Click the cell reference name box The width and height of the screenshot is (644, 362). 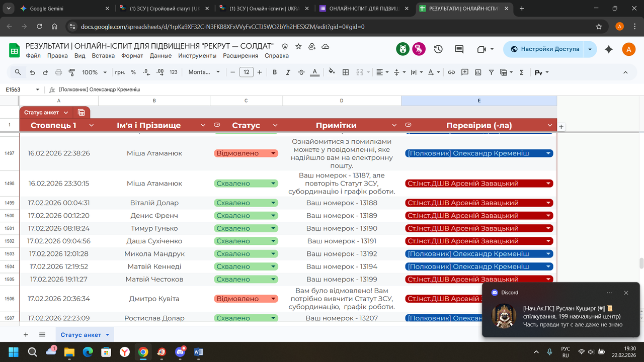click(x=23, y=89)
